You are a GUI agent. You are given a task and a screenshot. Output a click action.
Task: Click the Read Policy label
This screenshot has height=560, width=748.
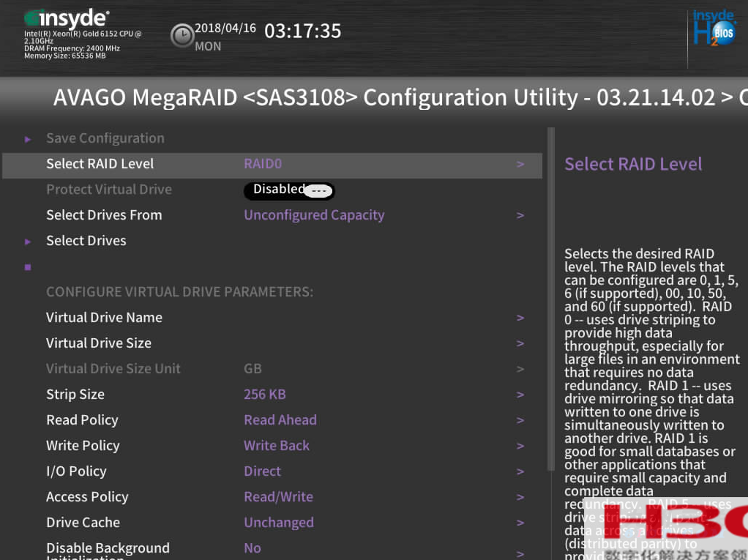pyautogui.click(x=82, y=419)
